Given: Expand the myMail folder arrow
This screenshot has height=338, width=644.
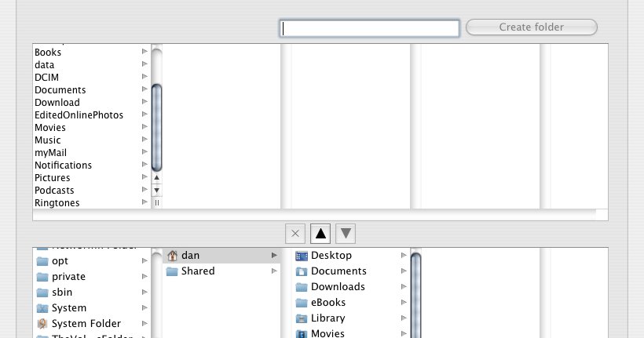Looking at the screenshot, I should (x=145, y=152).
